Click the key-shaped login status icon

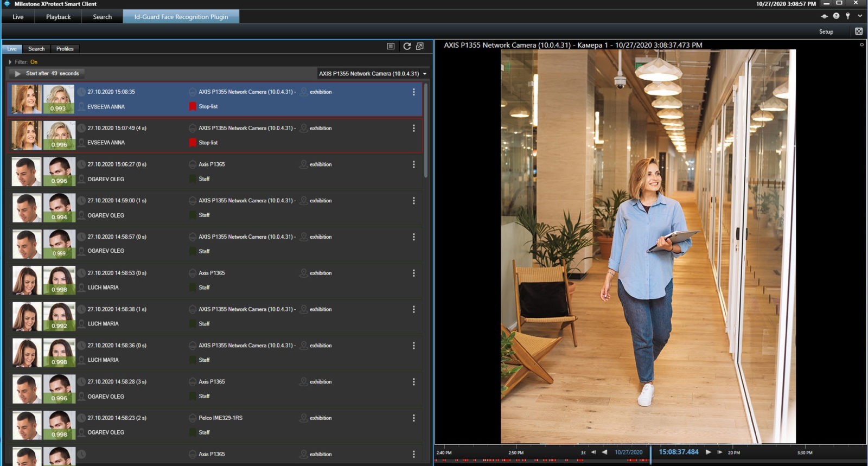point(848,16)
